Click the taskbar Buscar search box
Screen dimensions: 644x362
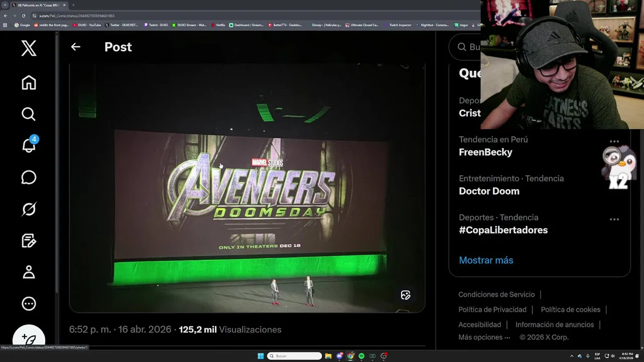click(294, 356)
